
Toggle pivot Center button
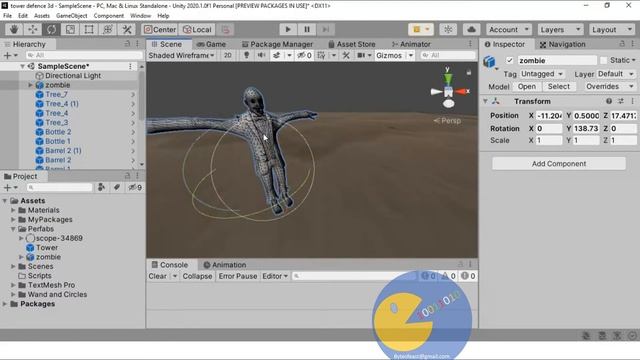(x=160, y=29)
